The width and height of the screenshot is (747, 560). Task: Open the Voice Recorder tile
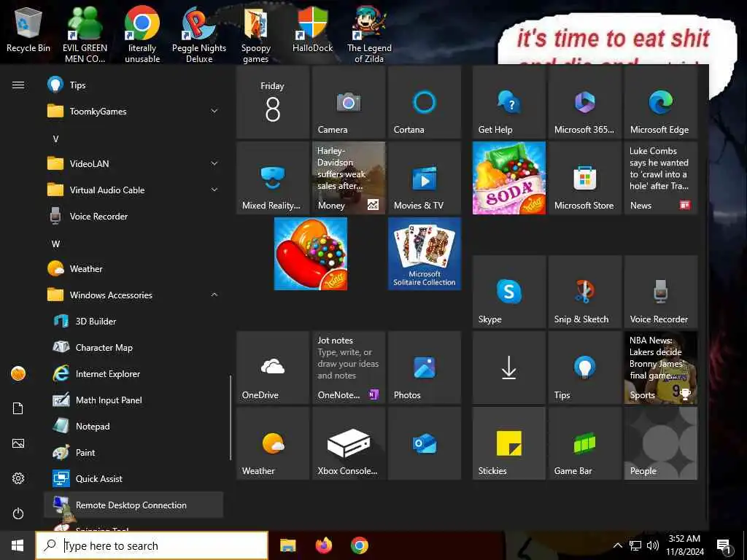pos(661,292)
